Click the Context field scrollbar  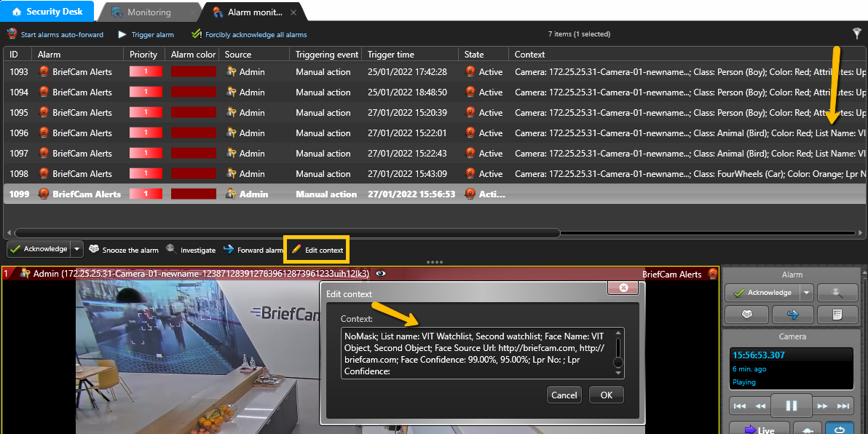click(618, 352)
